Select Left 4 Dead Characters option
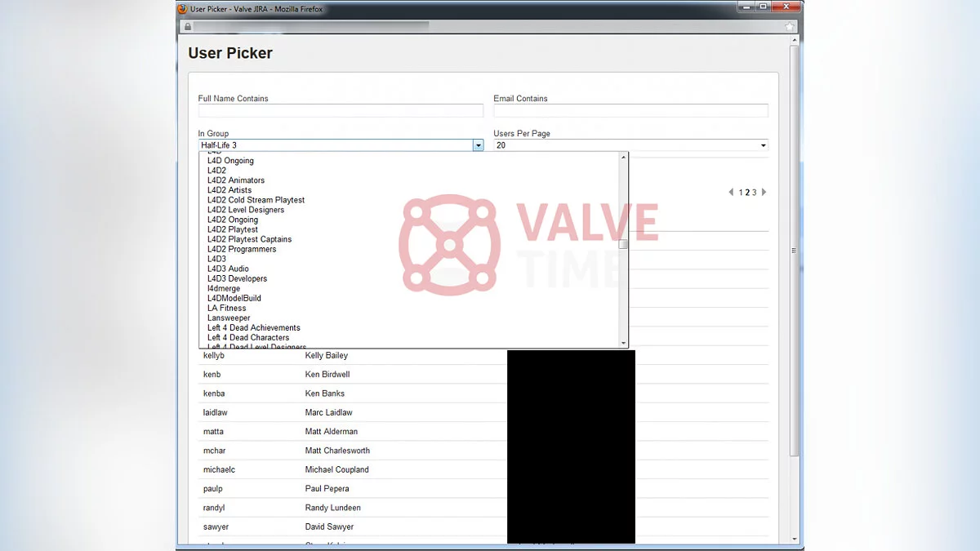This screenshot has height=551, width=980. [x=248, y=337]
